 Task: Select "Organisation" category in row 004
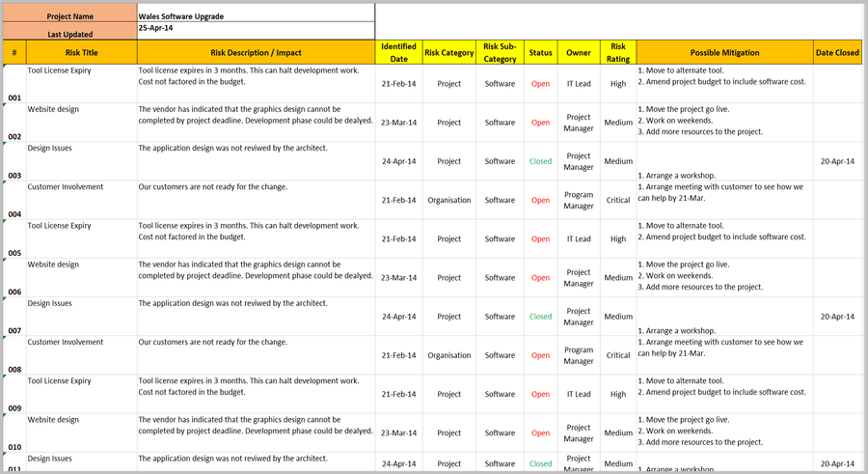(448, 200)
